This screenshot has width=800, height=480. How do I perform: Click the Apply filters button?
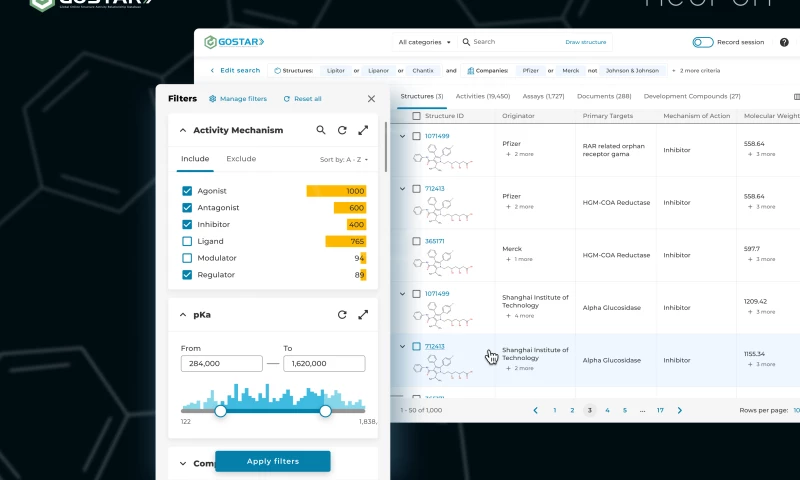point(273,461)
